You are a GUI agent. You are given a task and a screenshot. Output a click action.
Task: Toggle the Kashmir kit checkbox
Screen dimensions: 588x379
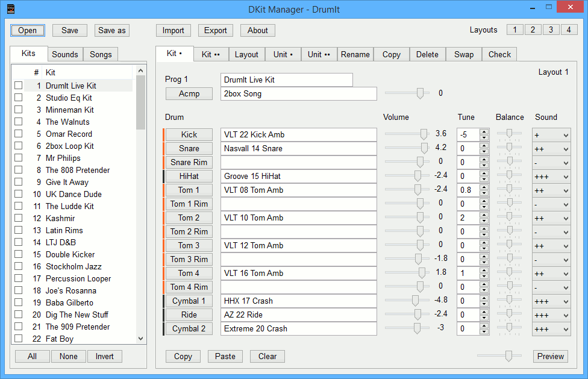pos(18,218)
